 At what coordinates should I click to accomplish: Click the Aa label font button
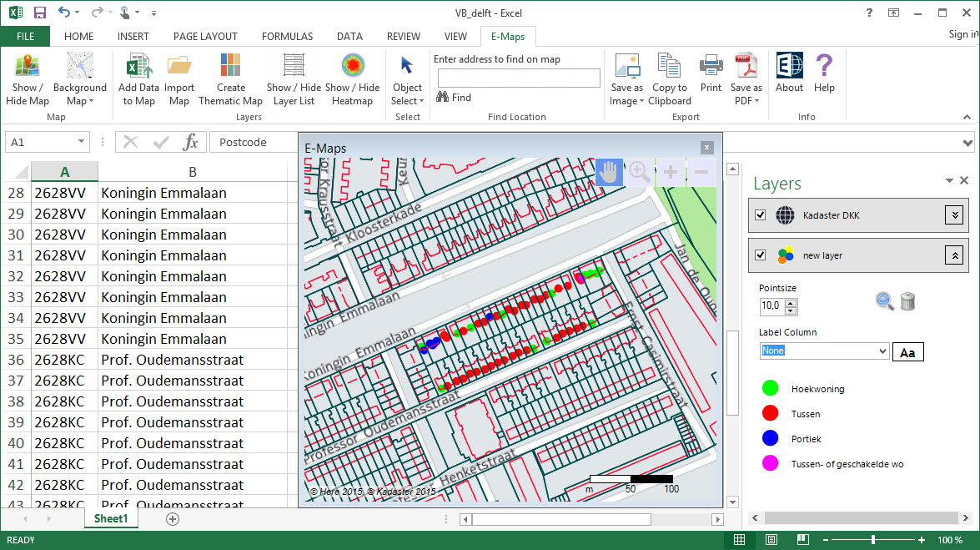[x=907, y=352]
